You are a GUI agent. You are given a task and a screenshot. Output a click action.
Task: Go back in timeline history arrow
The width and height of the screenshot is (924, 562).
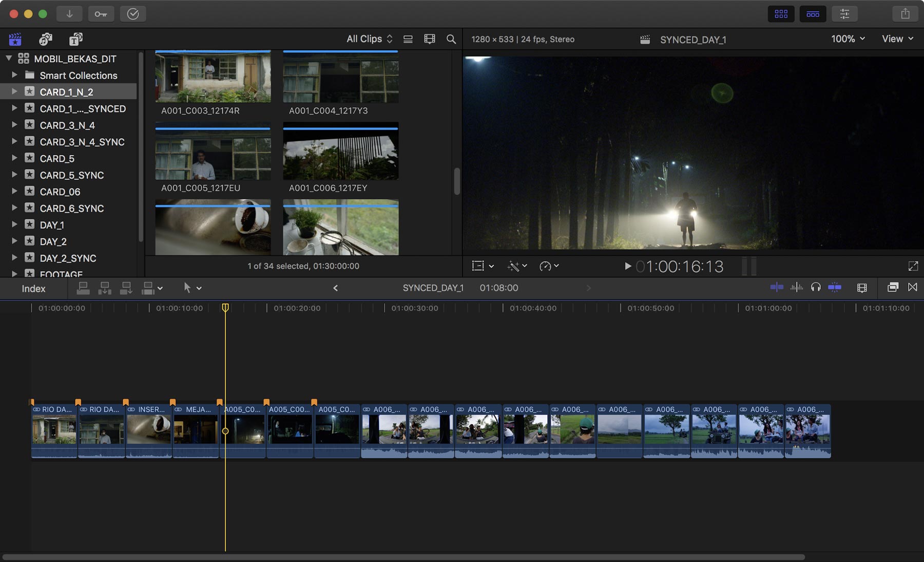click(x=336, y=288)
